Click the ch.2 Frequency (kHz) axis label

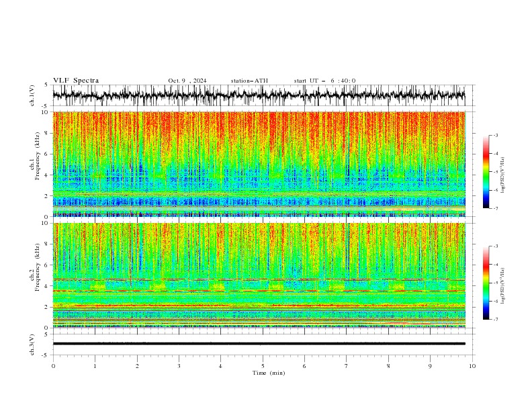[35, 267]
